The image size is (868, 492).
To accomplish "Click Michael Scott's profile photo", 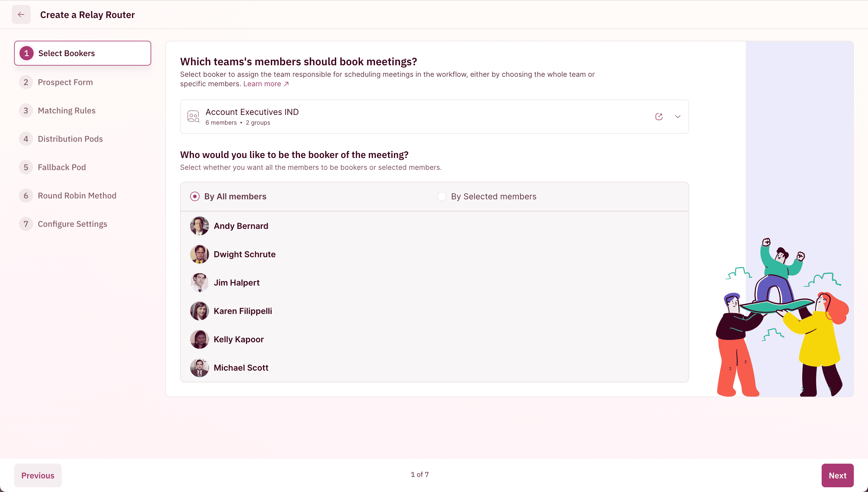I will [199, 368].
